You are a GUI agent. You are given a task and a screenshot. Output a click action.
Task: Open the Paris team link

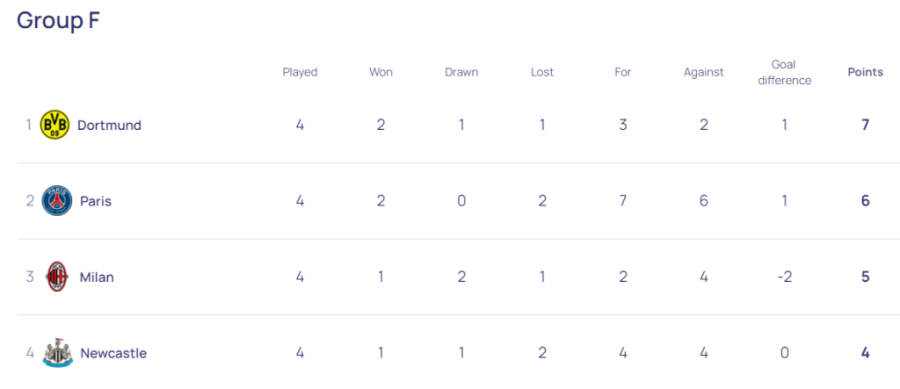click(x=96, y=201)
